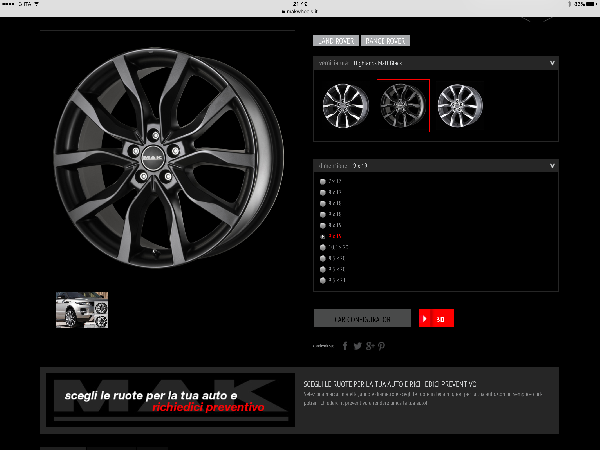Select the red-highlighted dimension radio button
The image size is (600, 450).
click(323, 236)
